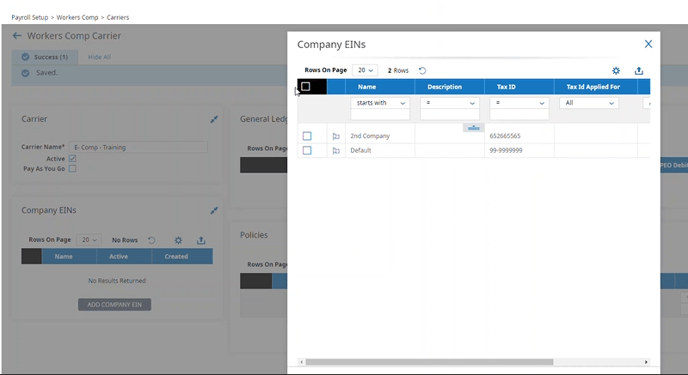Click the ADD COMPANY EIN button
The width and height of the screenshot is (688, 375).
(x=115, y=304)
